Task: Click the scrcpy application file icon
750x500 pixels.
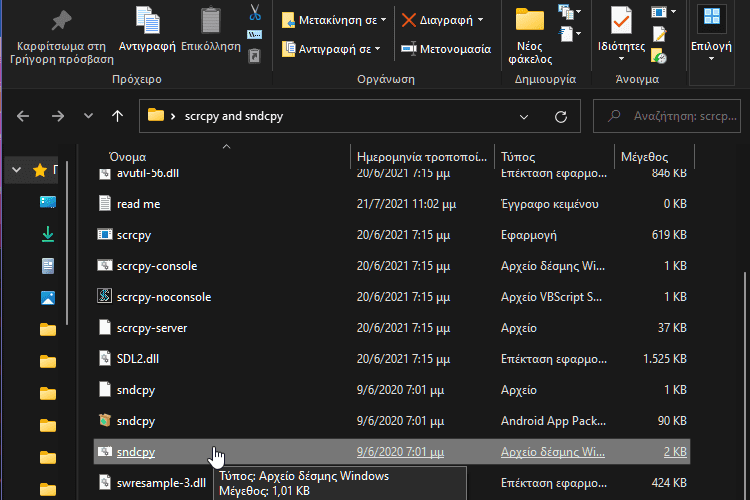Action: click(x=104, y=234)
